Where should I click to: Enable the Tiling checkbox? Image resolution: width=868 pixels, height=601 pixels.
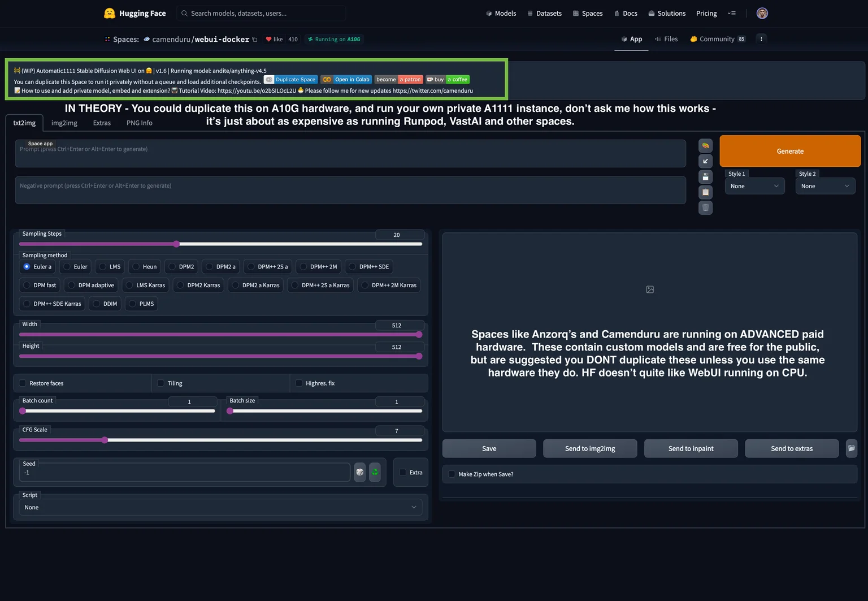pos(160,383)
